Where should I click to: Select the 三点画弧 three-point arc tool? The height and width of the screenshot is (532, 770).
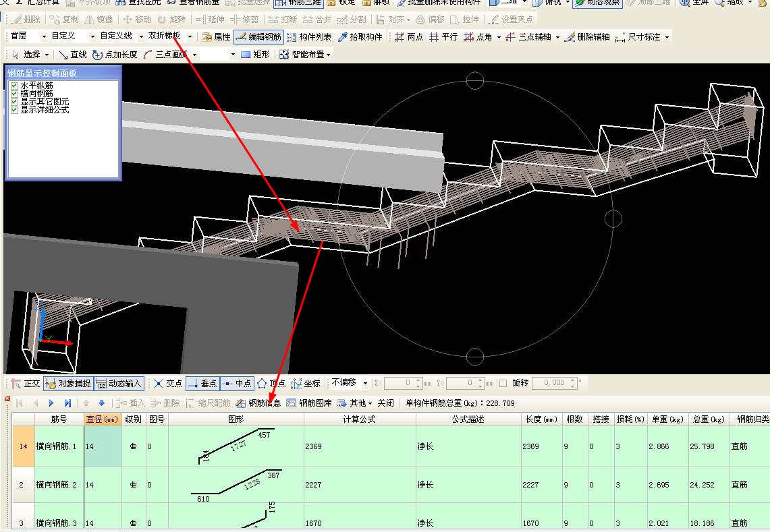click(x=165, y=55)
